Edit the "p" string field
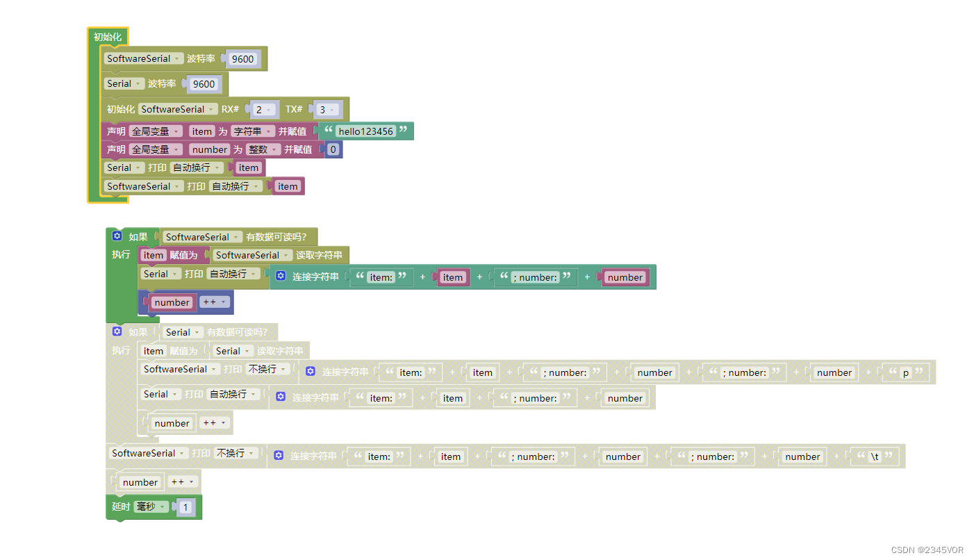 click(905, 372)
